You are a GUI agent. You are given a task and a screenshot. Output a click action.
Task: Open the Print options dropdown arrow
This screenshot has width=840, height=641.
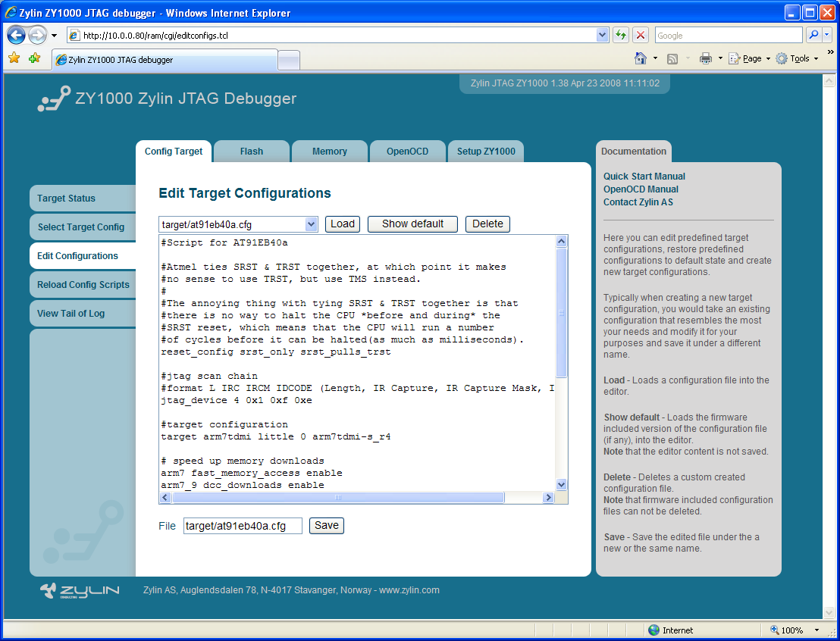pos(720,58)
